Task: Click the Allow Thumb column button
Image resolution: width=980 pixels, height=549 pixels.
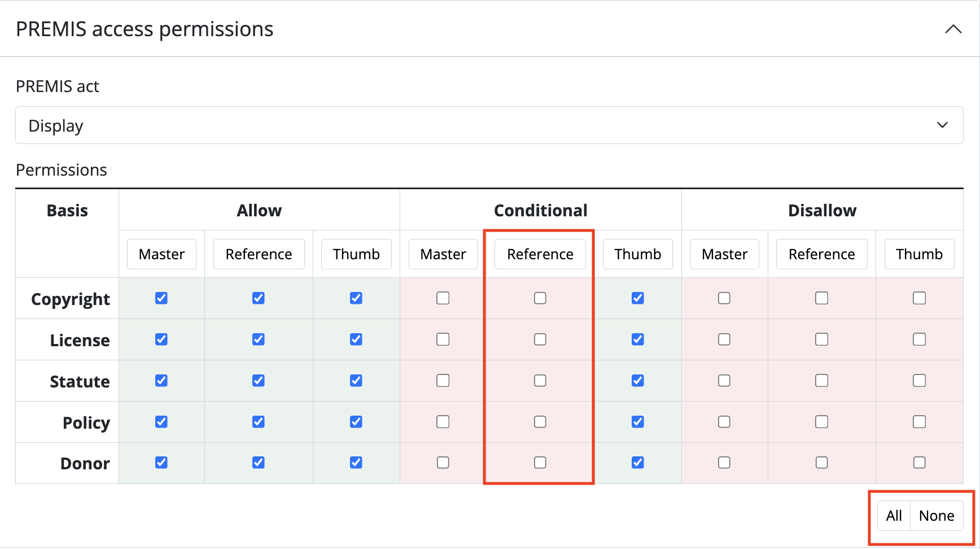Action: coord(356,254)
